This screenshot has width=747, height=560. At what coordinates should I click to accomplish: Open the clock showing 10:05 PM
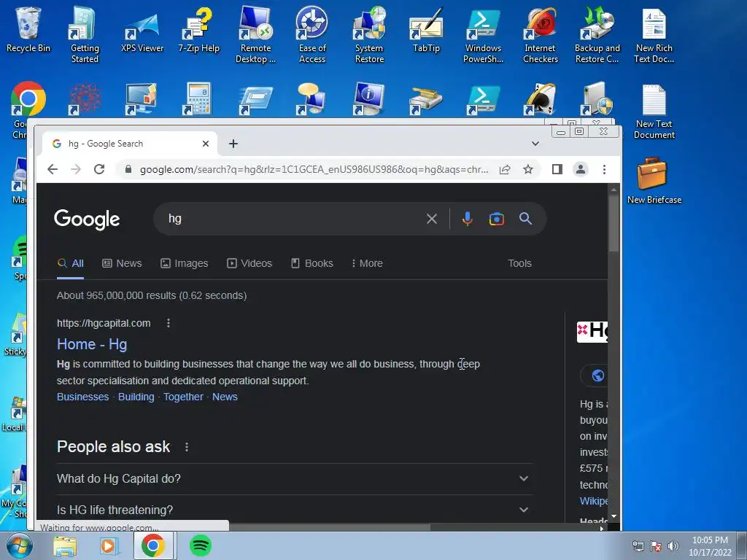click(x=710, y=546)
